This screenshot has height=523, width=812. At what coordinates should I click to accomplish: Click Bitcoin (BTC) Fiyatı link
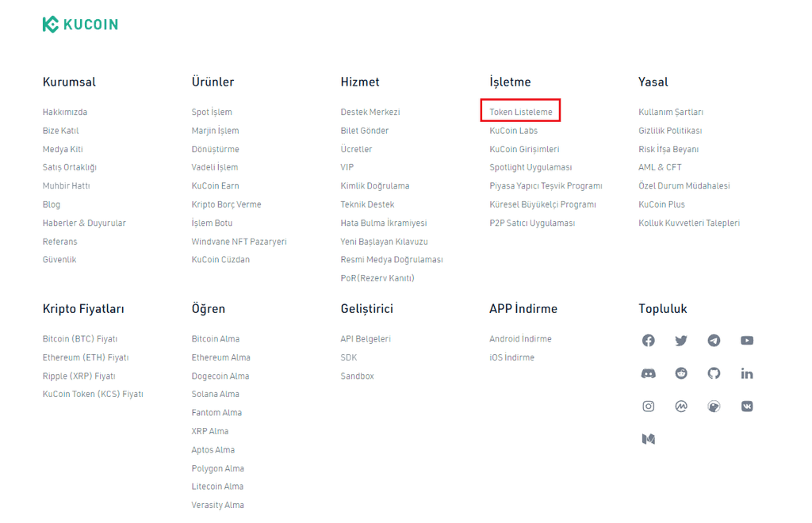80,339
